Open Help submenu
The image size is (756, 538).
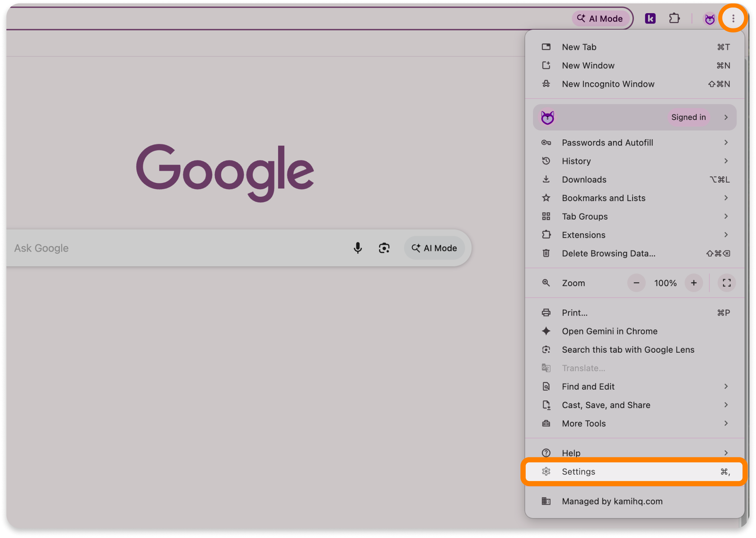tap(635, 453)
